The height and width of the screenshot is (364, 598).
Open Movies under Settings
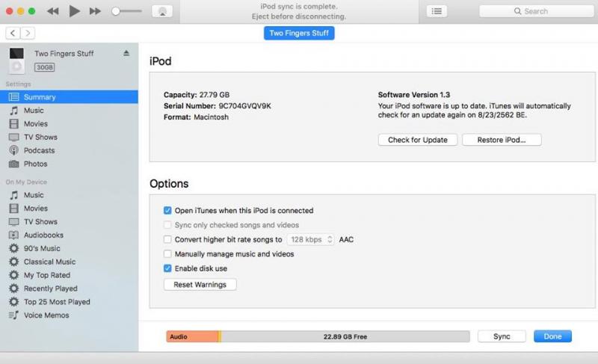[69, 124]
